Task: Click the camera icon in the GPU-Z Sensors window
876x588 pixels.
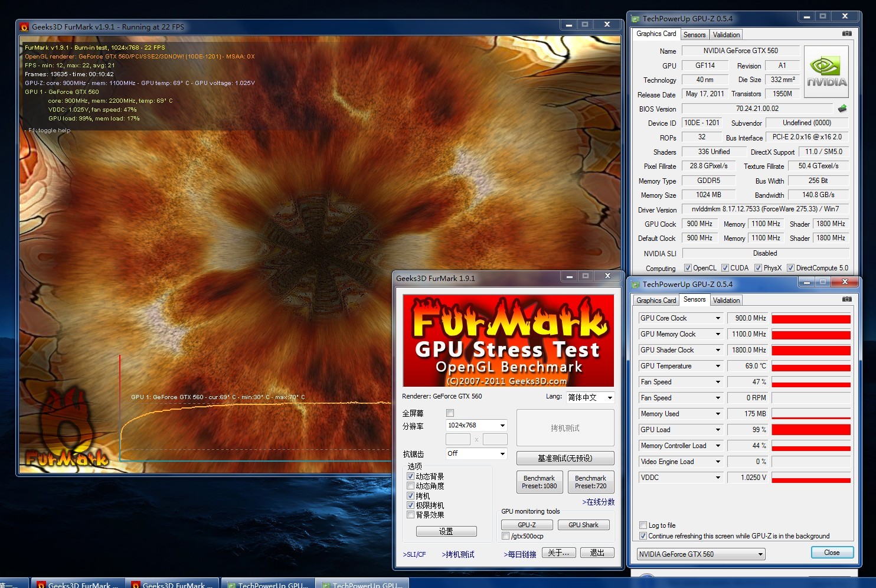Action: click(846, 299)
